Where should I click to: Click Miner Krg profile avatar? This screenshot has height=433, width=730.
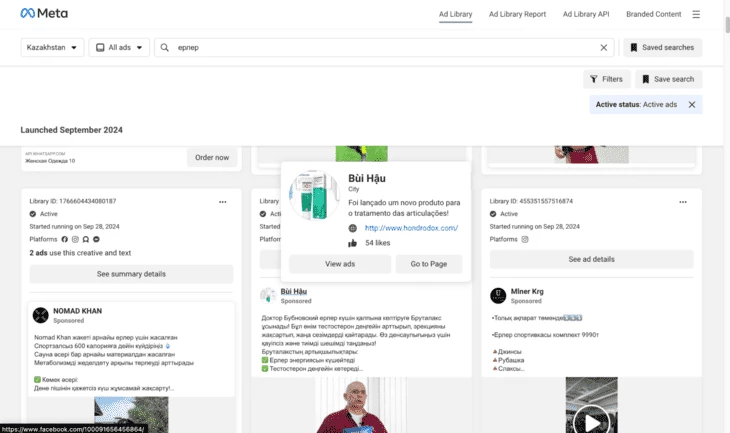[x=498, y=296]
